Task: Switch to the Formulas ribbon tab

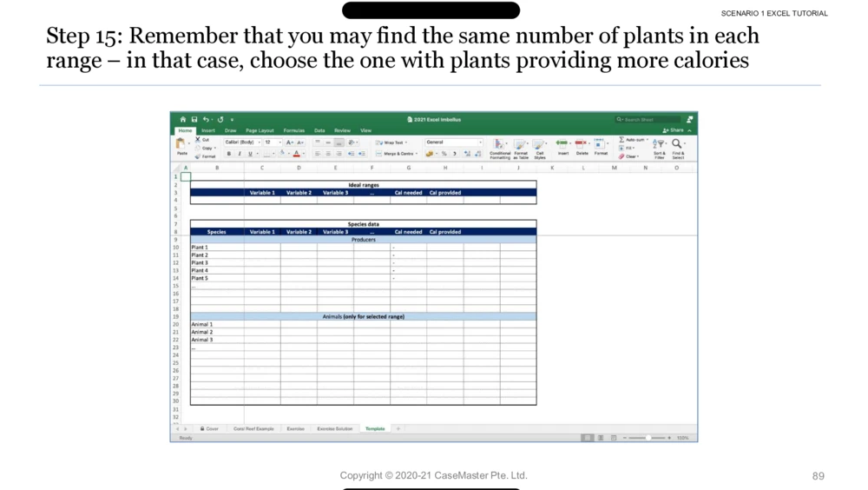Action: click(293, 130)
